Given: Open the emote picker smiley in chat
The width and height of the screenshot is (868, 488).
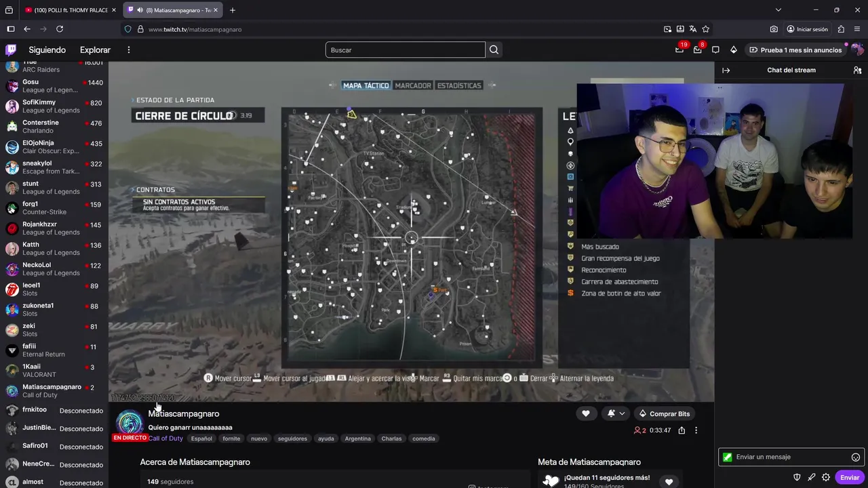Looking at the screenshot, I should point(856,457).
